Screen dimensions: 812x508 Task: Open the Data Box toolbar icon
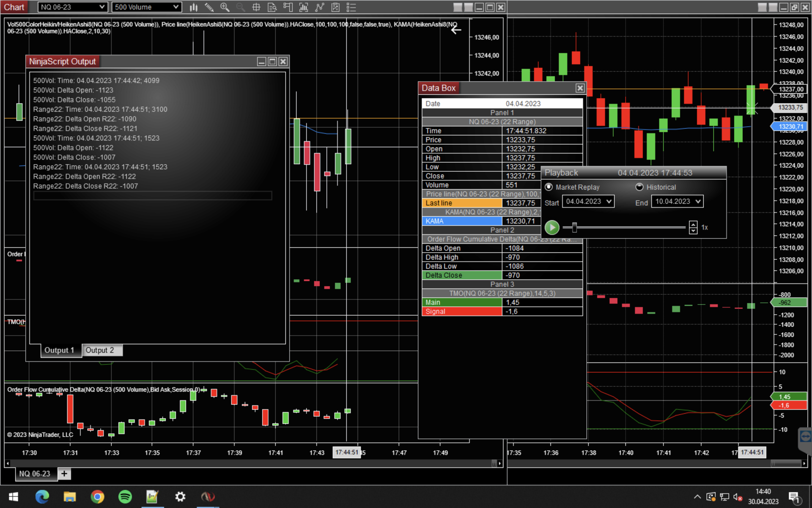click(x=272, y=7)
